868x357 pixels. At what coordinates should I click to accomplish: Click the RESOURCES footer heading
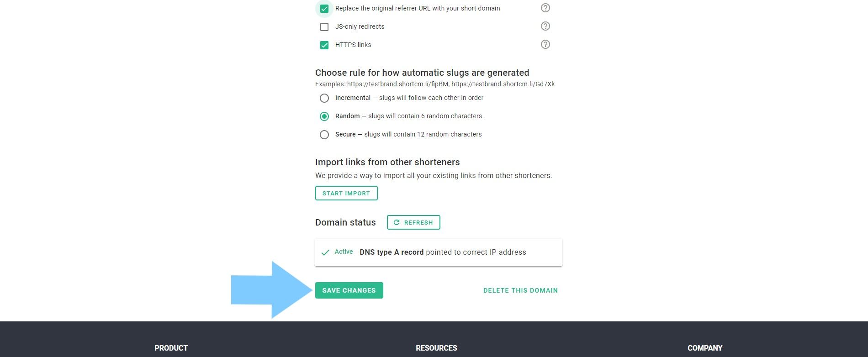pyautogui.click(x=436, y=348)
